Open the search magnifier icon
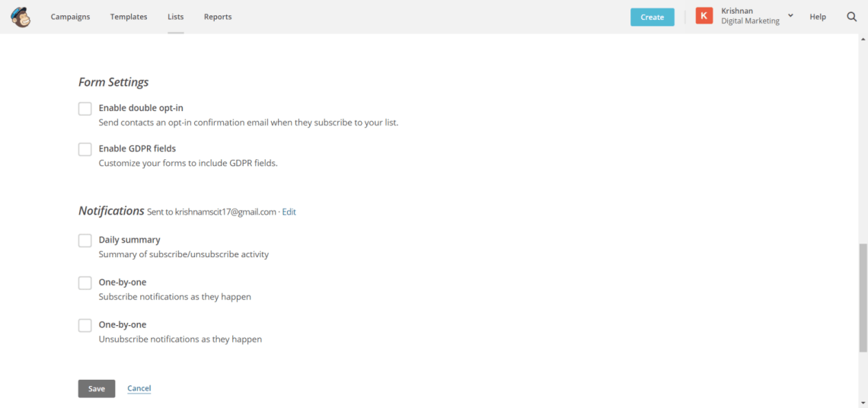 click(852, 17)
